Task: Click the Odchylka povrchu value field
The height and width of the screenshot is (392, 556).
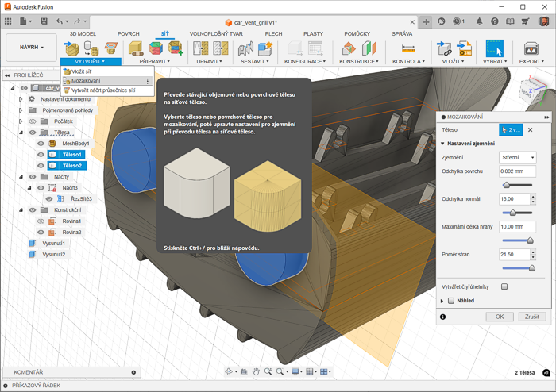Action: (x=517, y=171)
